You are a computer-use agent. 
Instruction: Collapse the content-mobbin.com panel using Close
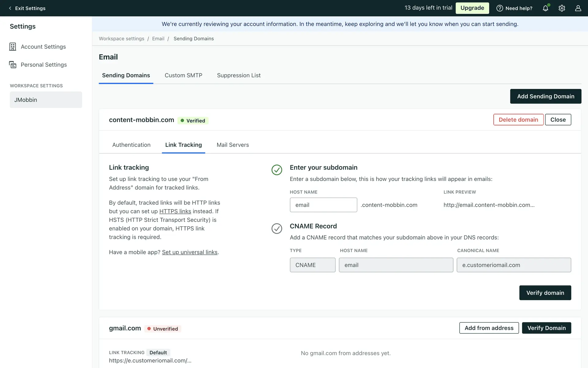pyautogui.click(x=558, y=120)
